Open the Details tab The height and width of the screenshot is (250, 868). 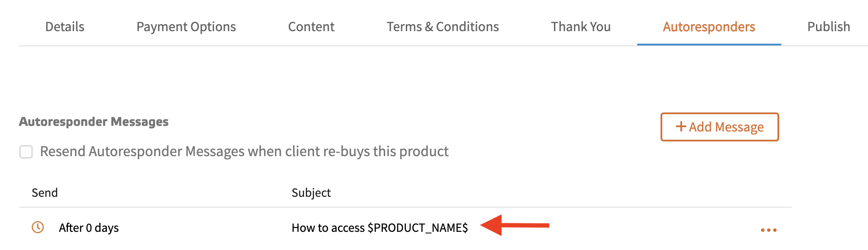(x=65, y=27)
